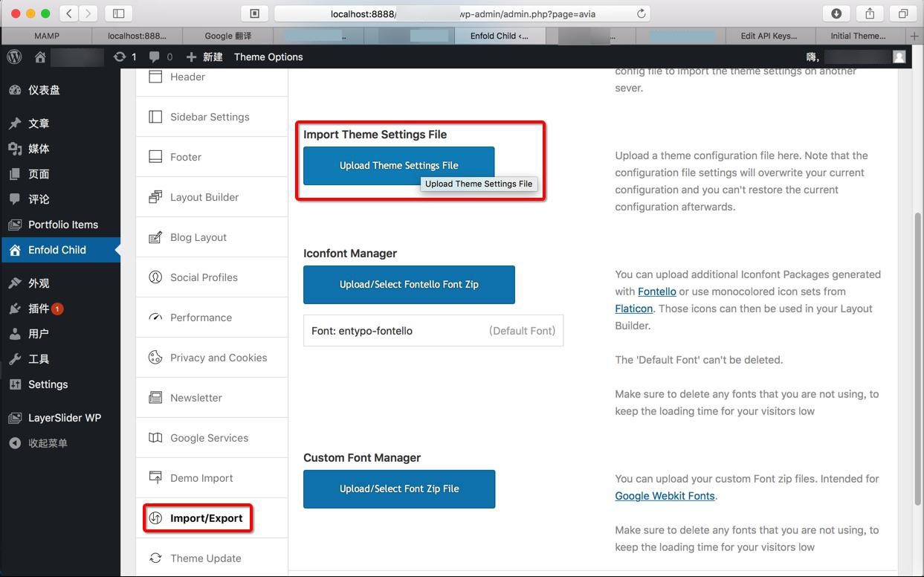Select the Layout Builder icon
924x577 pixels.
(x=155, y=197)
